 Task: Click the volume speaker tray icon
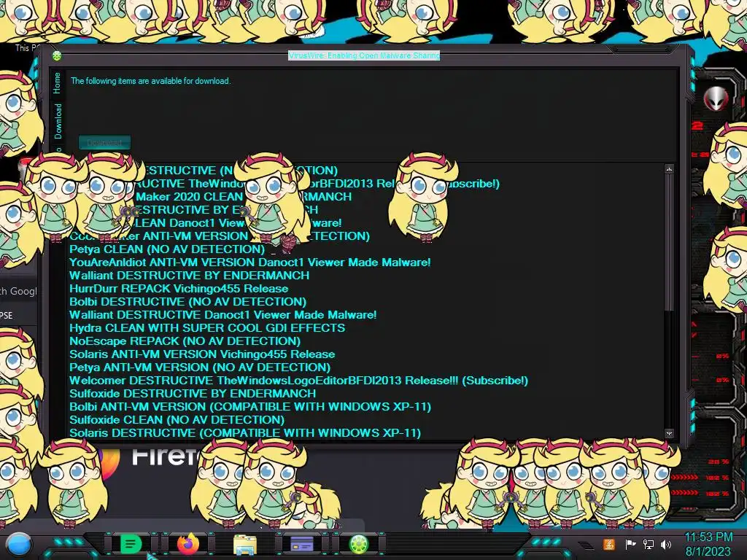click(x=666, y=544)
